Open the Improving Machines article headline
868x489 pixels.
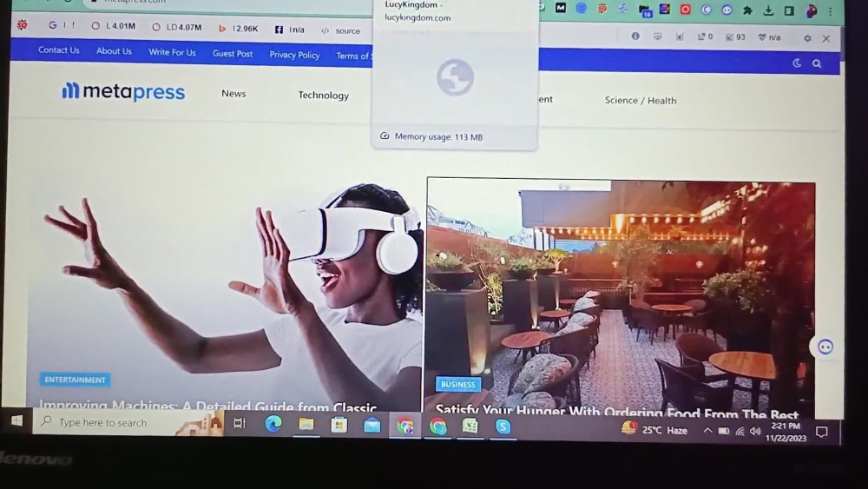click(207, 407)
